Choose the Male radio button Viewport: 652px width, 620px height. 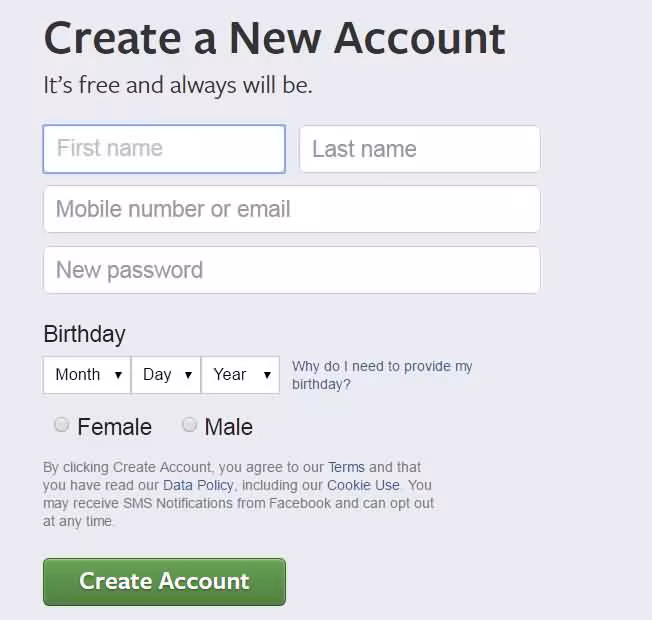[189, 425]
